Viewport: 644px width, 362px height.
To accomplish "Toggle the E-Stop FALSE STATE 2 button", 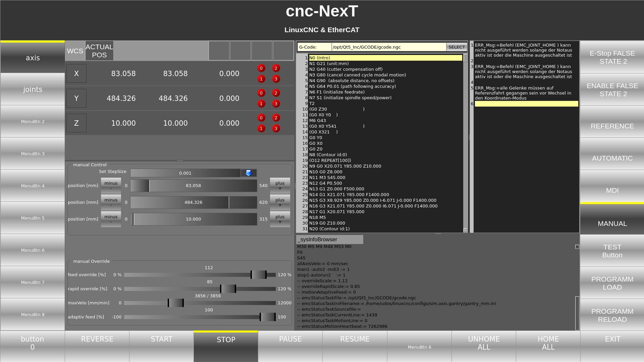I will (x=612, y=57).
